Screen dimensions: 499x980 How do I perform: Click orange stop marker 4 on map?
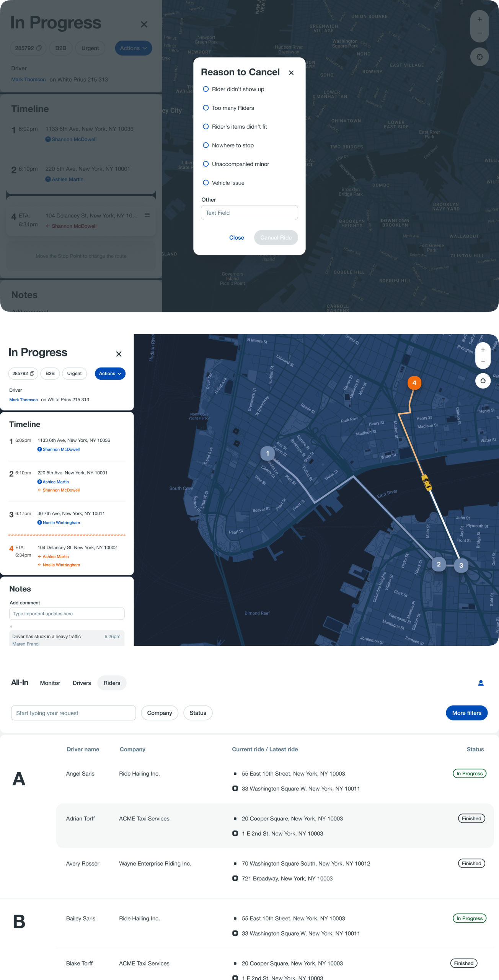click(414, 383)
